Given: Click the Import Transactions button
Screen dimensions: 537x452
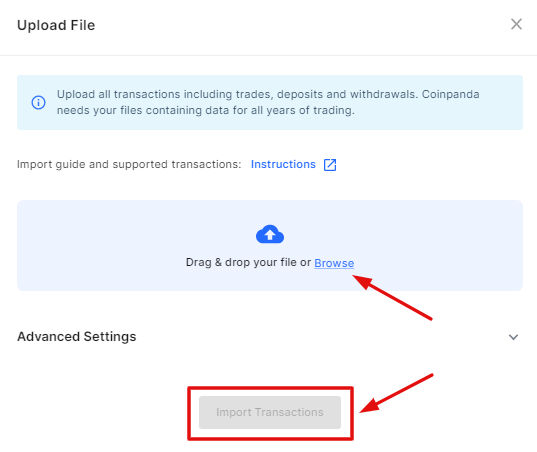Looking at the screenshot, I should tap(270, 412).
